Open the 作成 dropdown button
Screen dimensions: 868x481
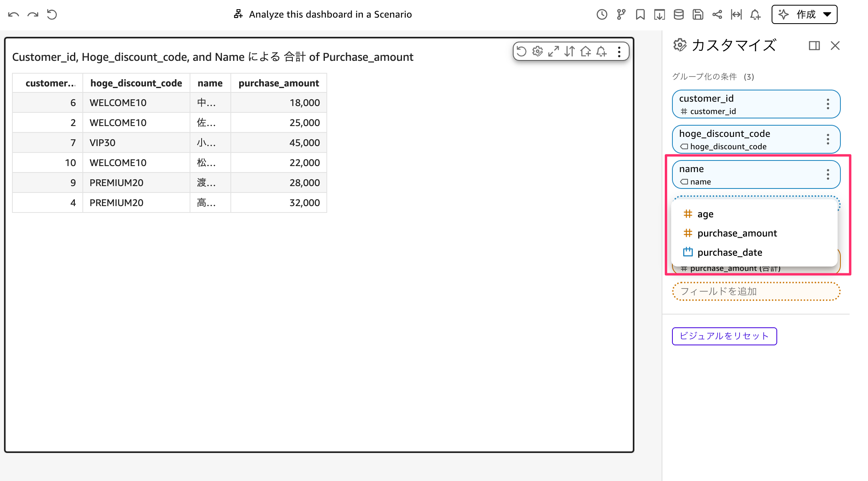point(804,15)
